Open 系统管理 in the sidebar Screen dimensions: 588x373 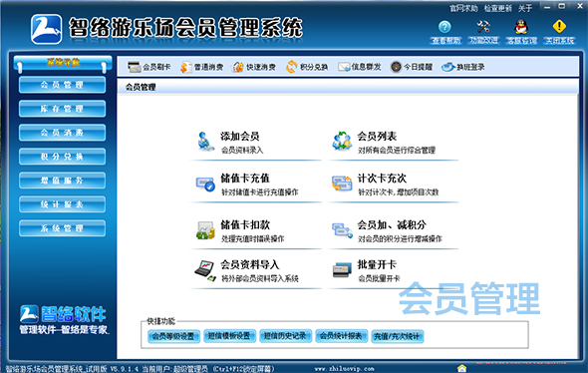coord(62,228)
